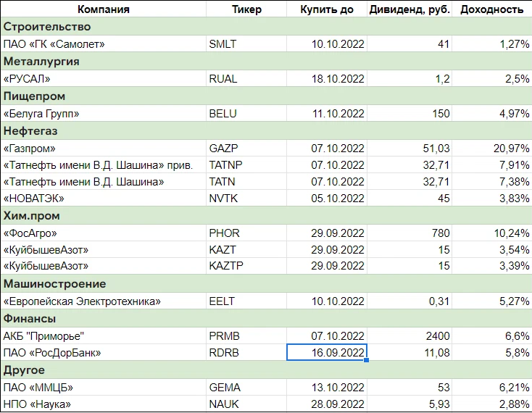Image resolution: width=532 pixels, height=413 pixels.
Task: Click the ПАО «РосДорБанк» cell
Action: click(104, 352)
